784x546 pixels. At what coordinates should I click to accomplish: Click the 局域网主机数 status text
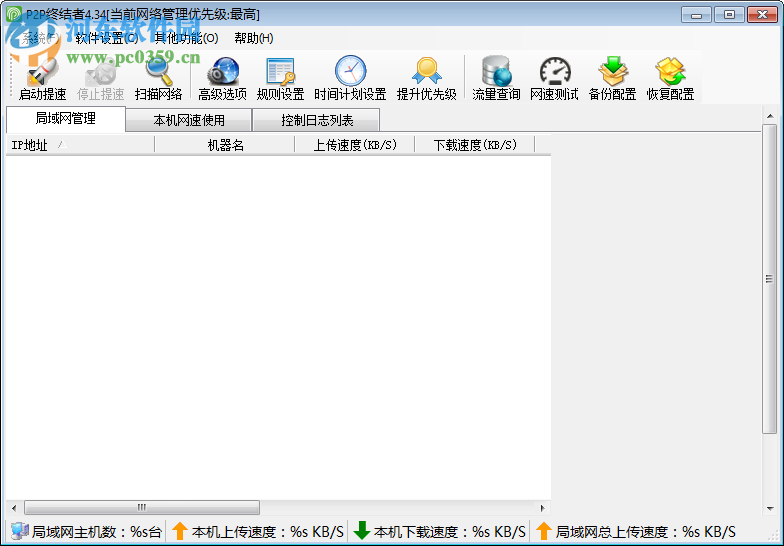point(97,532)
